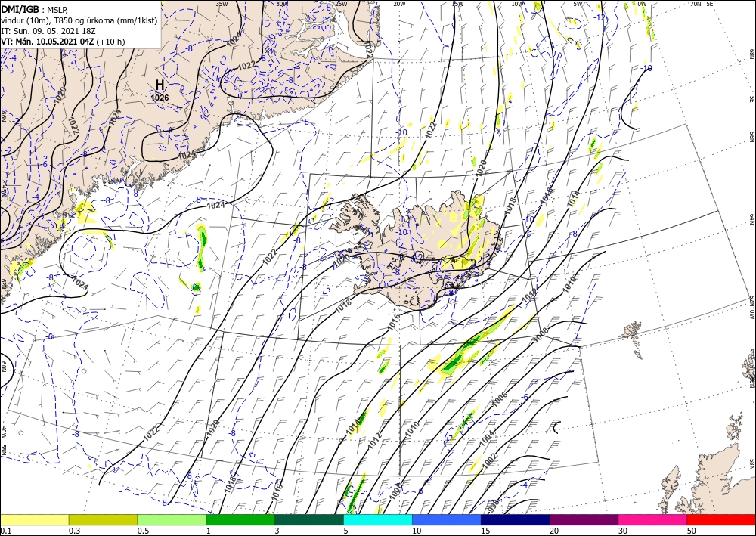Click the "1006" isobar label

(x=500, y=398)
